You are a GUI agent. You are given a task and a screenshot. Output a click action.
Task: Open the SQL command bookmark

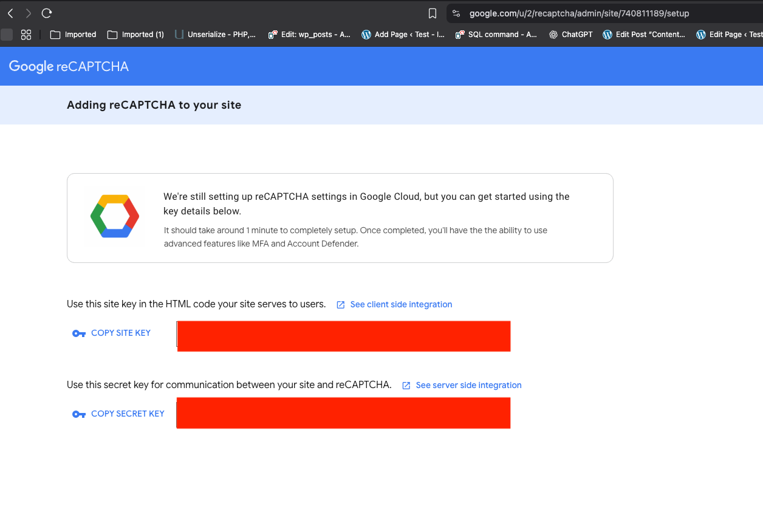[496, 35]
